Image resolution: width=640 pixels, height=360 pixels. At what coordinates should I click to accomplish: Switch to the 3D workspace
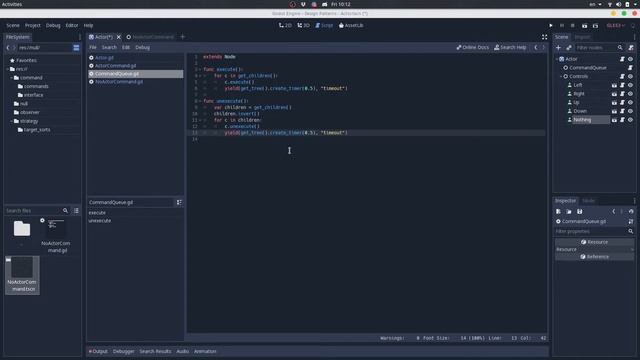[303, 25]
